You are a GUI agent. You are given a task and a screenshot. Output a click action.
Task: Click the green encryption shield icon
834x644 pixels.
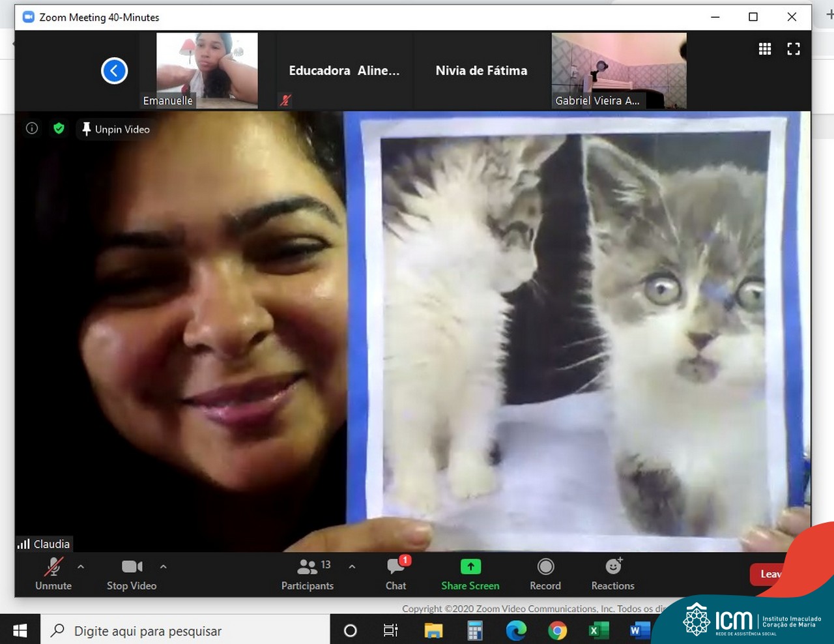(x=59, y=128)
